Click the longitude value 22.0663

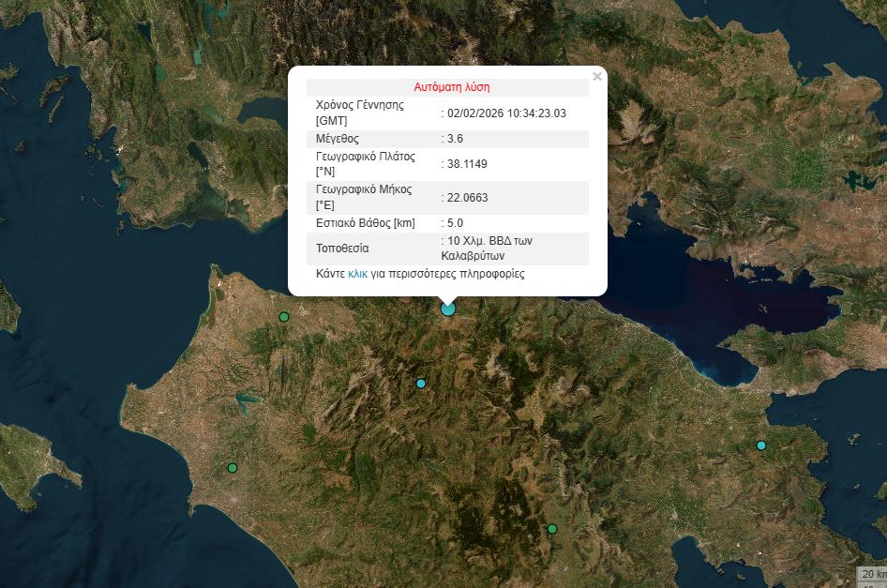click(x=468, y=198)
